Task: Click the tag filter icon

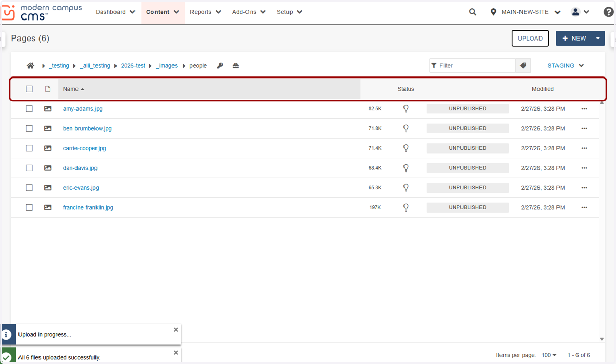Action: 523,66
